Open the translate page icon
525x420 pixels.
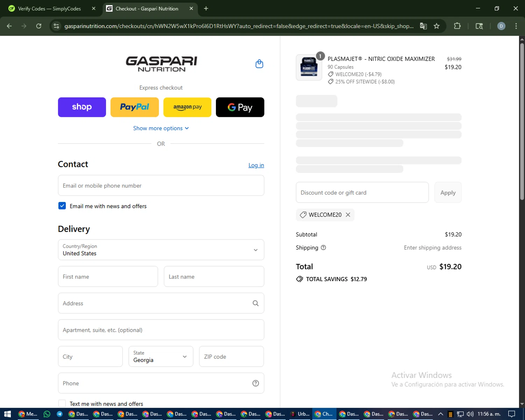(423, 26)
